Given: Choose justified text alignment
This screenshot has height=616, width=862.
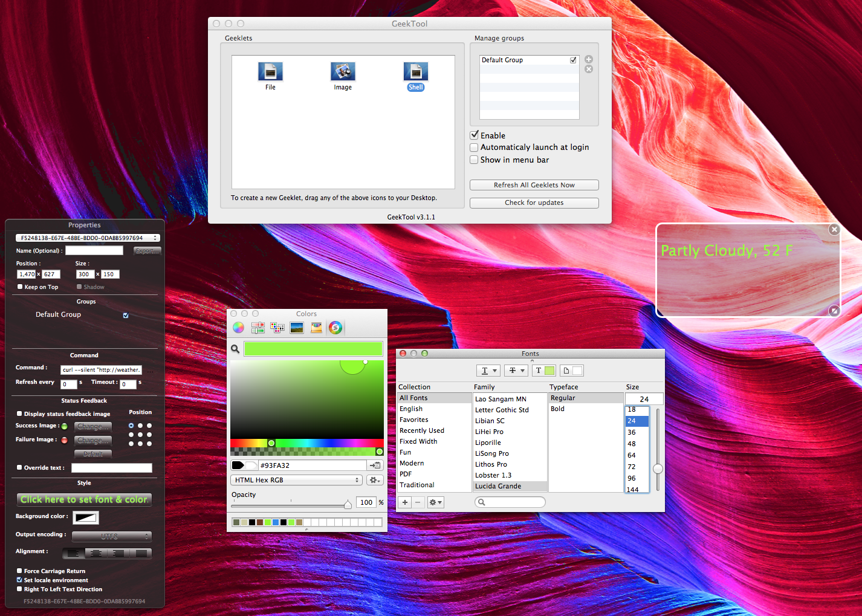Looking at the screenshot, I should tap(141, 553).
